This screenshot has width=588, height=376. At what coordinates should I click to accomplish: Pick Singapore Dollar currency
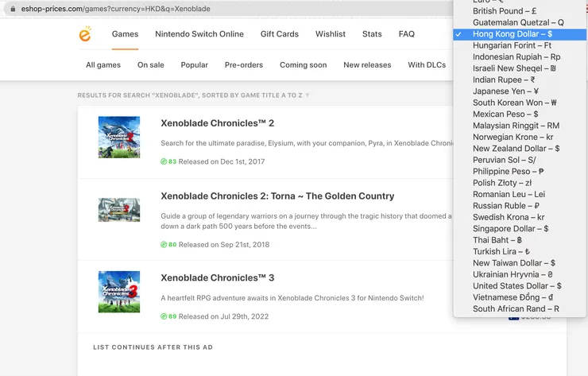tap(520, 228)
